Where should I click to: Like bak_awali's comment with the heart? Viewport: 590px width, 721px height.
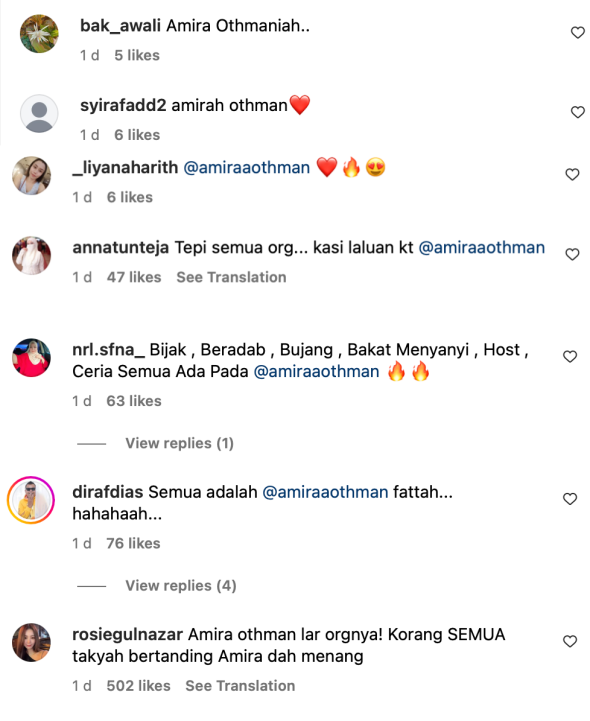(578, 33)
